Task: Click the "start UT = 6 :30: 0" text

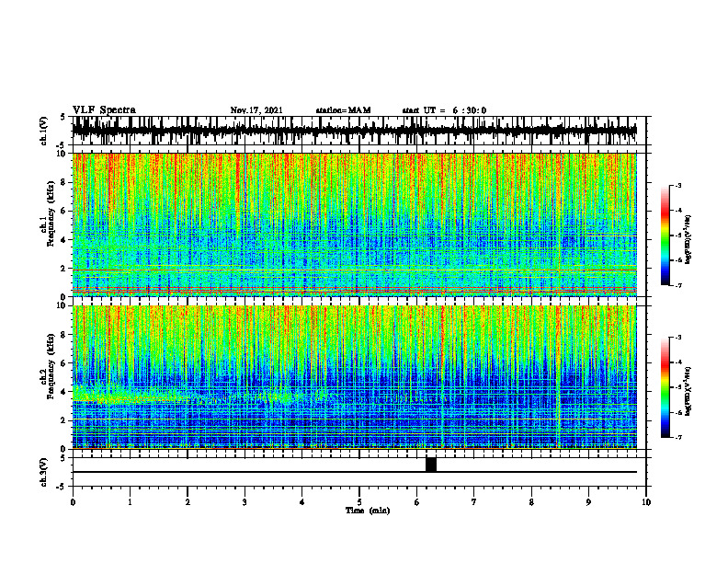Action: 444,110
